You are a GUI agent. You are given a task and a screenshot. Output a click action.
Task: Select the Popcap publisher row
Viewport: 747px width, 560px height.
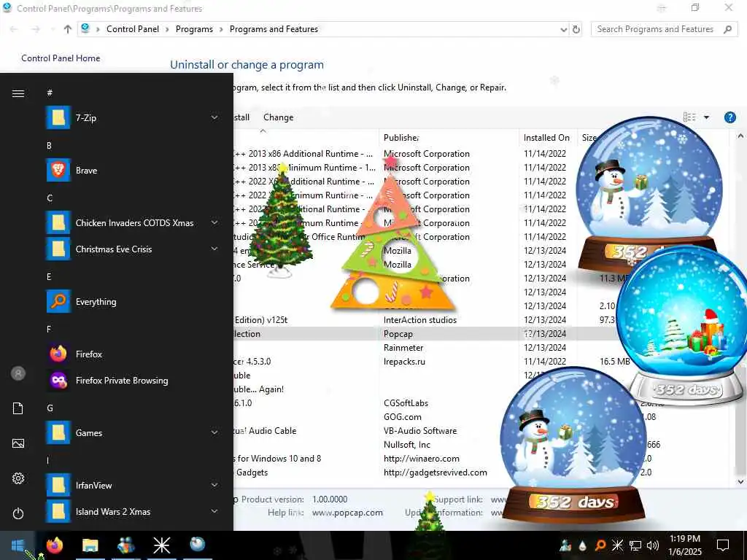pos(398,334)
